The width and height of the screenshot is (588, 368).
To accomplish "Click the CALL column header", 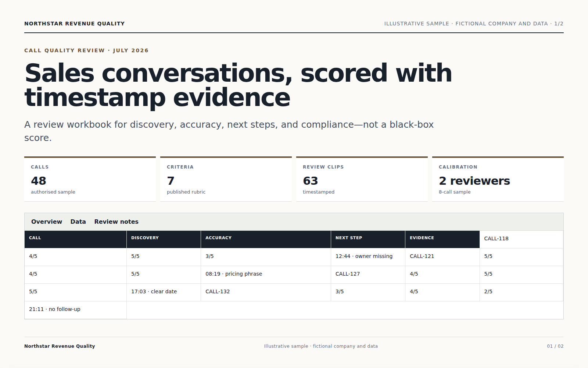I will tap(75, 239).
